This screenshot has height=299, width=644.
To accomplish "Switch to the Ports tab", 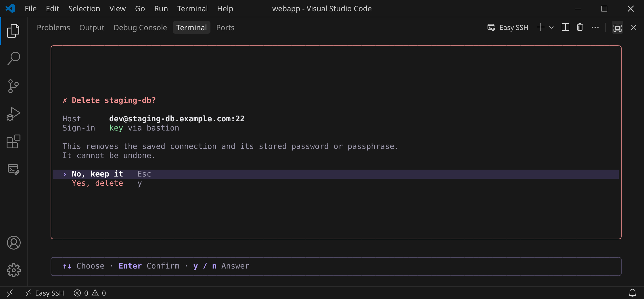I will coord(225,27).
